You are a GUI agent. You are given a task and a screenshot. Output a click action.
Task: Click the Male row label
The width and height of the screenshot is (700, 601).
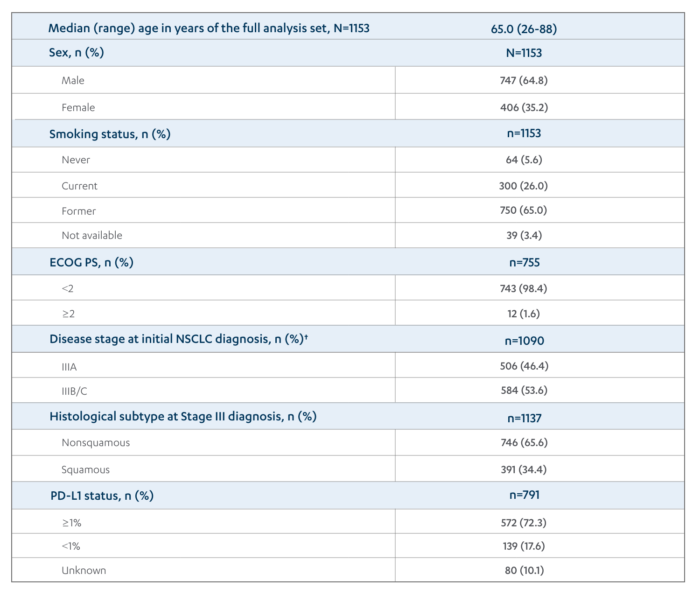tap(73, 81)
